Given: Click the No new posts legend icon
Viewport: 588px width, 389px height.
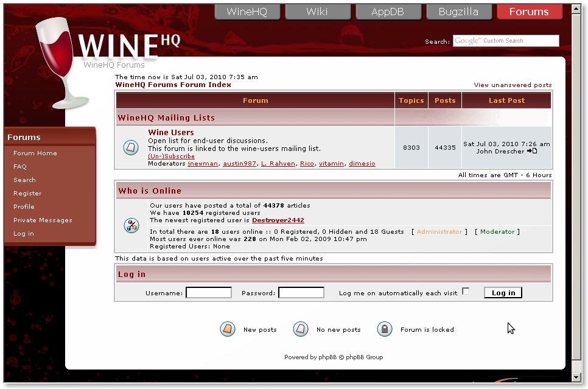Looking at the screenshot, I should coord(300,329).
